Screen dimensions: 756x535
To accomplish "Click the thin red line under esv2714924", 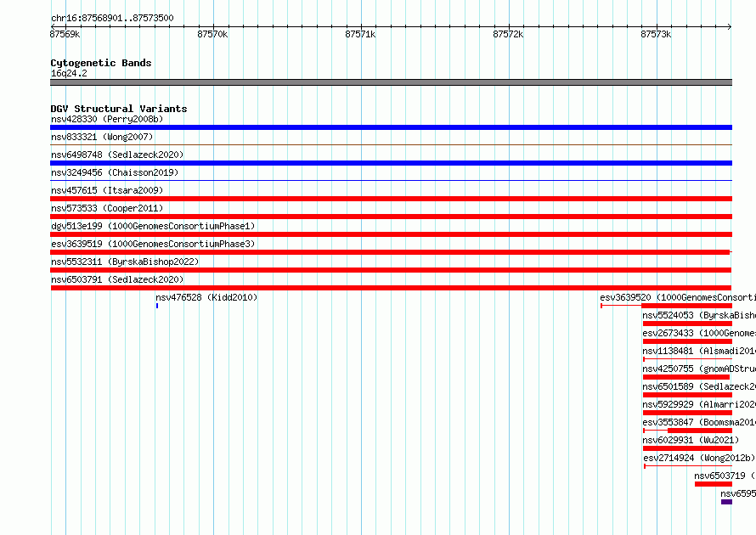I will pyautogui.click(x=688, y=466).
